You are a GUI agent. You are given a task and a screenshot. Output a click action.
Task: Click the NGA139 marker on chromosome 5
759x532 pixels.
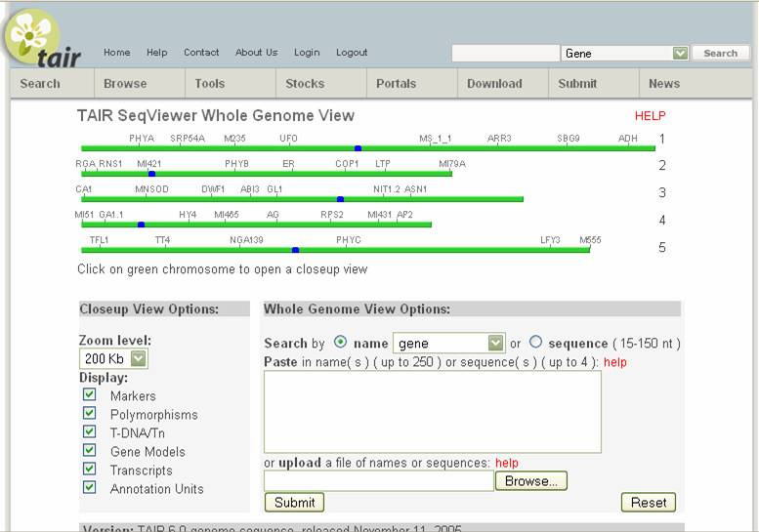pos(246,240)
